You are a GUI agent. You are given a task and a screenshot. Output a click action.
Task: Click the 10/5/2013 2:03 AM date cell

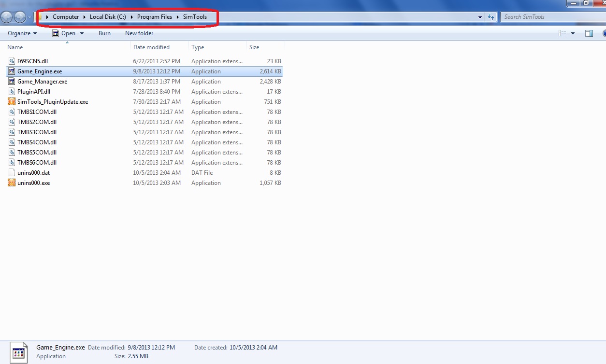pyautogui.click(x=157, y=183)
